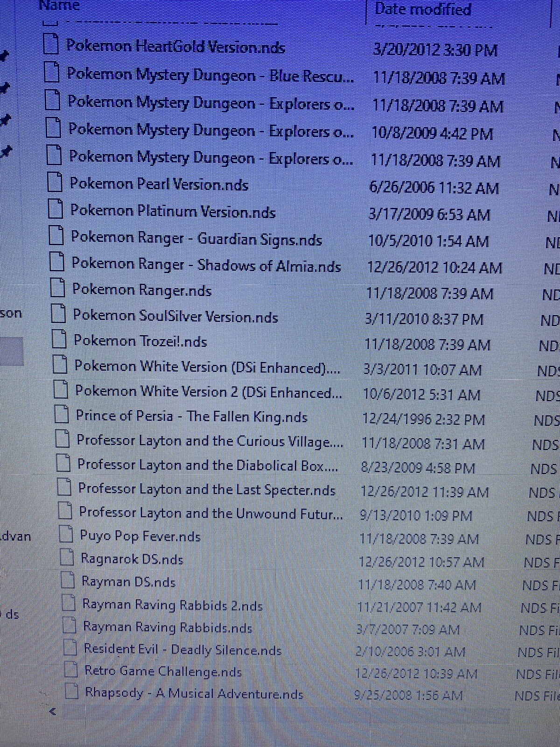Image resolution: width=560 pixels, height=747 pixels.
Task: Click the horizontal scrollbar left arrow
Action: tap(53, 712)
